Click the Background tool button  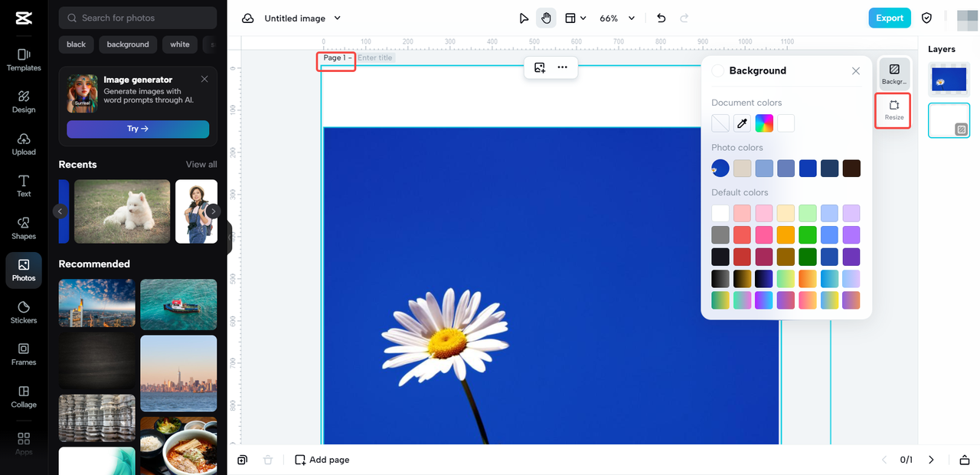pyautogui.click(x=894, y=74)
